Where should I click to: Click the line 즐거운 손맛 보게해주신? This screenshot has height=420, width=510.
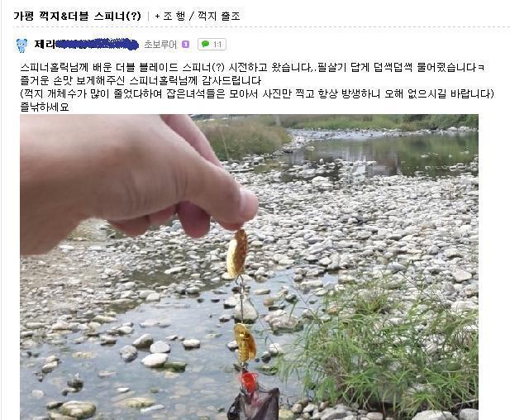(x=141, y=80)
